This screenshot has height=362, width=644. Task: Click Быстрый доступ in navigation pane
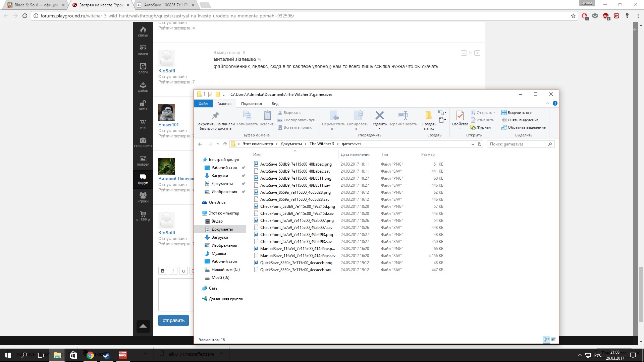[224, 160]
